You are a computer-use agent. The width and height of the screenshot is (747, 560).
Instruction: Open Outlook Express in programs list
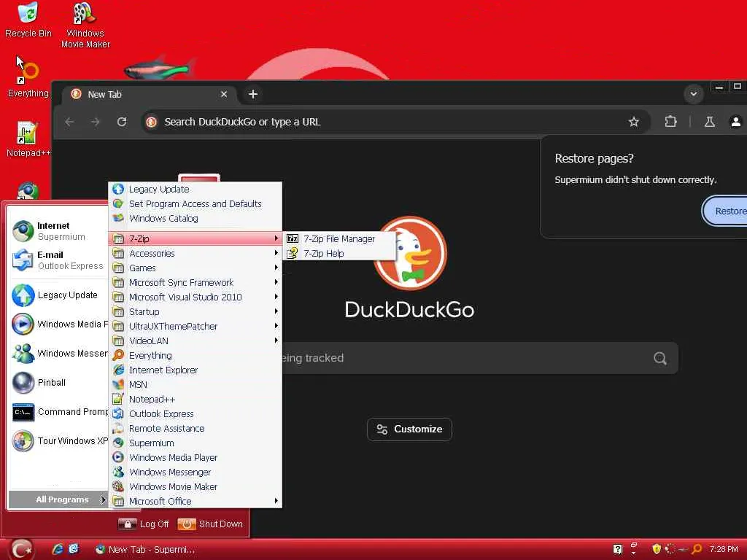point(196,414)
